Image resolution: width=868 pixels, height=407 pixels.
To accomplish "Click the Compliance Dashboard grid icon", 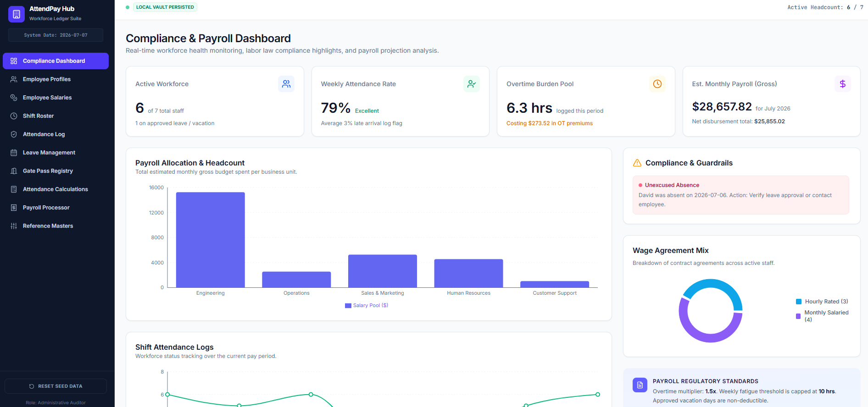I will point(14,61).
